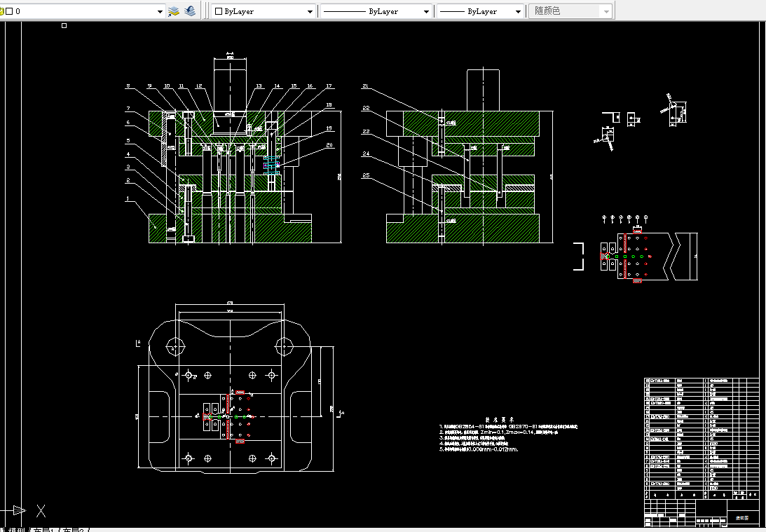Click the Make Object's Layer Current icon
Screen dimensions: 766x532
click(x=173, y=11)
